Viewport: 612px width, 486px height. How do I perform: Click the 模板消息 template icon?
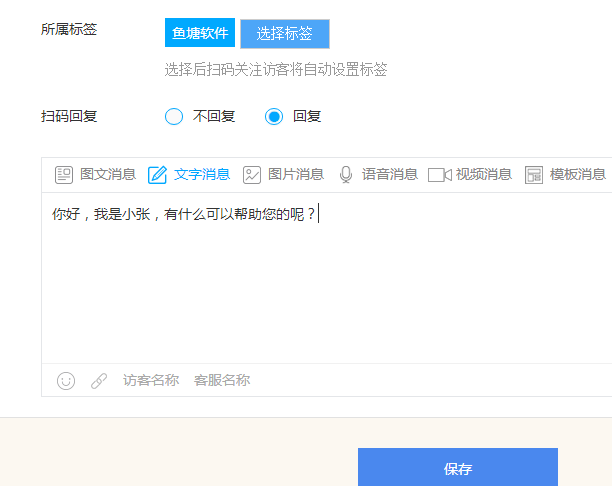(534, 175)
